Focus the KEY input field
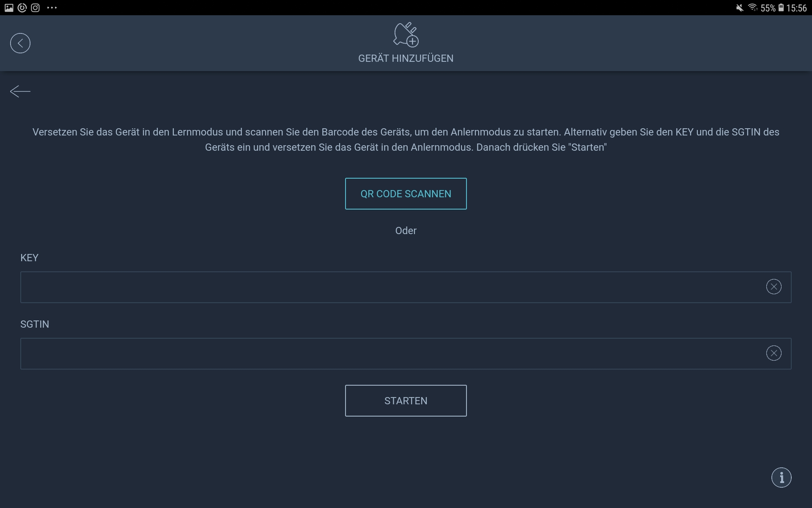 [x=389, y=287]
